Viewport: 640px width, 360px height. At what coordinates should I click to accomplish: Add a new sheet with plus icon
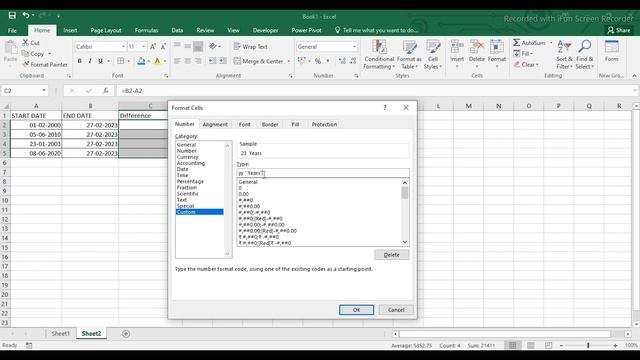pyautogui.click(x=126, y=334)
